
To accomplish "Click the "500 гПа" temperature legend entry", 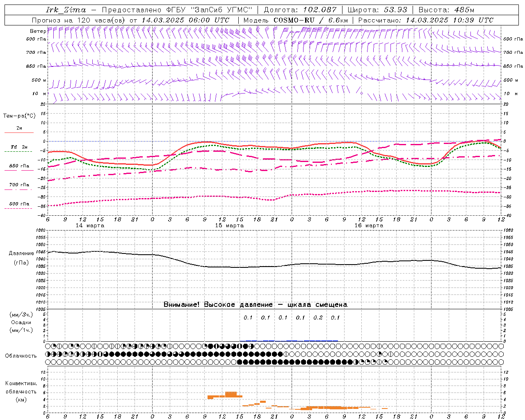I will [19, 204].
